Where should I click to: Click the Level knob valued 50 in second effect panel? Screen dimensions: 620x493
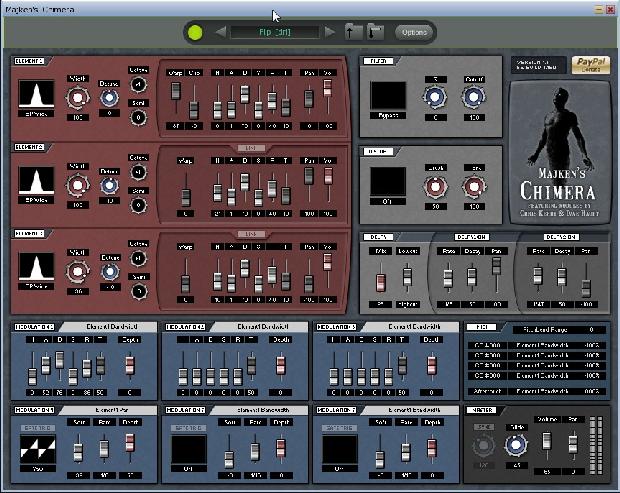click(x=435, y=187)
